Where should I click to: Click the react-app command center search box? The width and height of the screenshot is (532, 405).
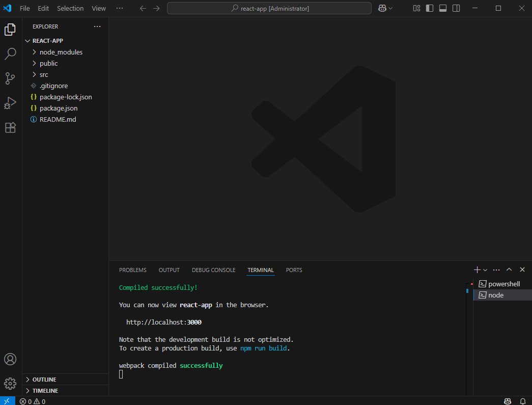click(269, 9)
